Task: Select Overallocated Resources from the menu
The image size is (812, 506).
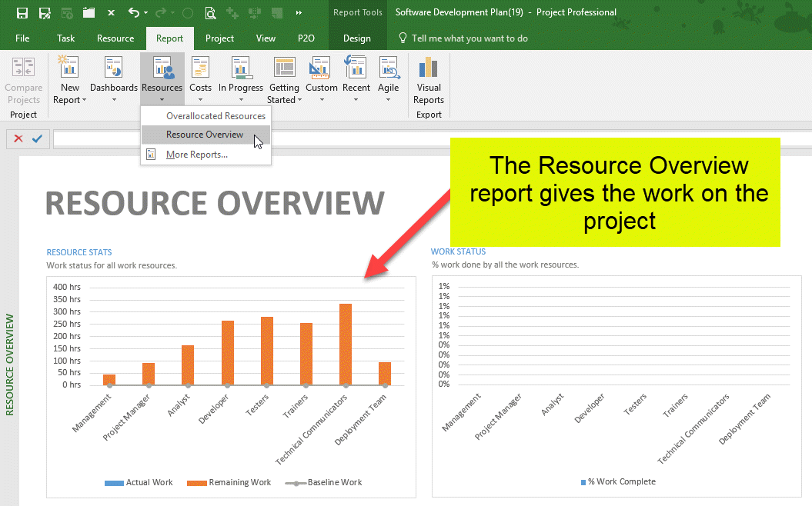Action: [x=216, y=116]
